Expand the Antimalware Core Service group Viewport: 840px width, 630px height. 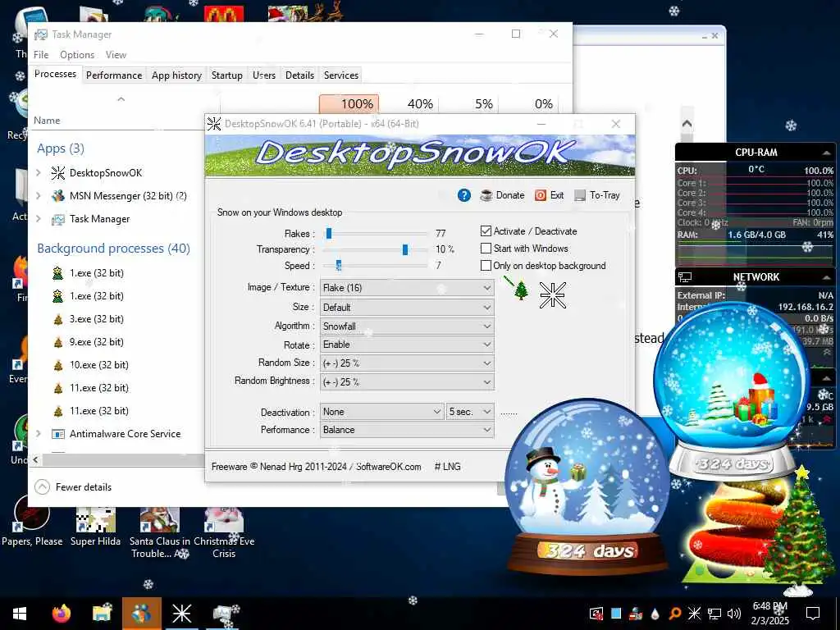(x=39, y=433)
